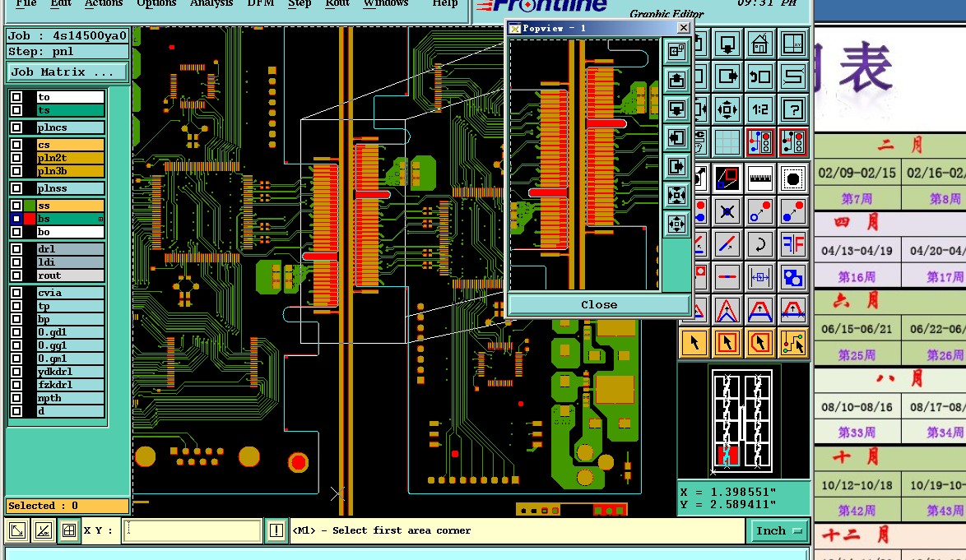Toggle checkbox for layer npth
This screenshot has height=560, width=966.
(x=16, y=397)
